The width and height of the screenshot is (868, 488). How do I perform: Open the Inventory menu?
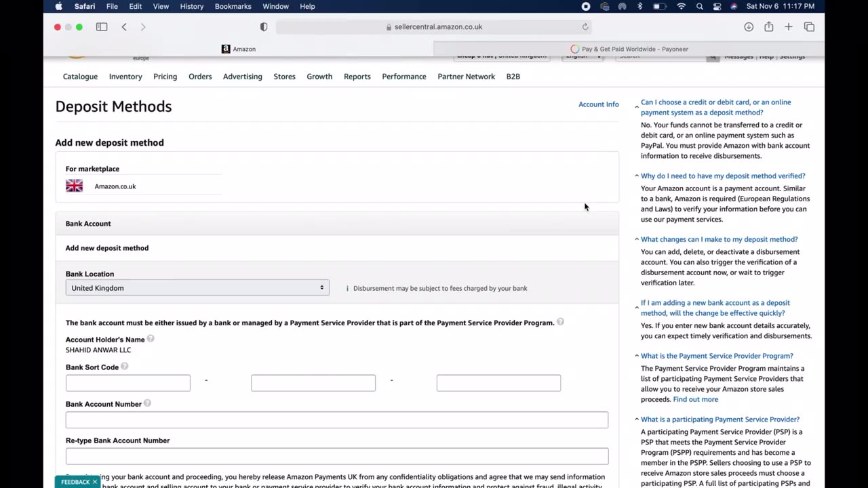(125, 77)
